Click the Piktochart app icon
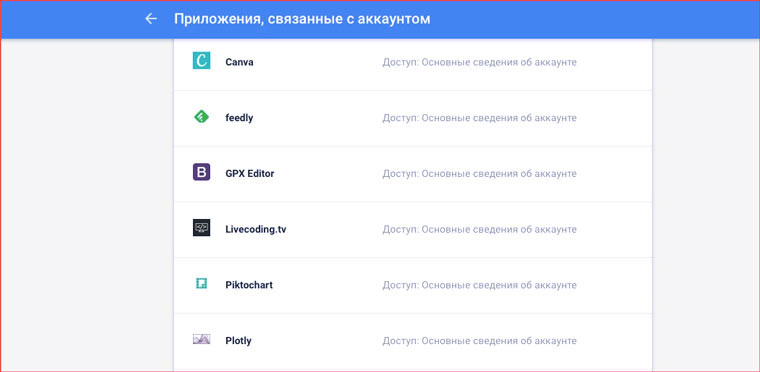The width and height of the screenshot is (760, 372). pos(201,284)
